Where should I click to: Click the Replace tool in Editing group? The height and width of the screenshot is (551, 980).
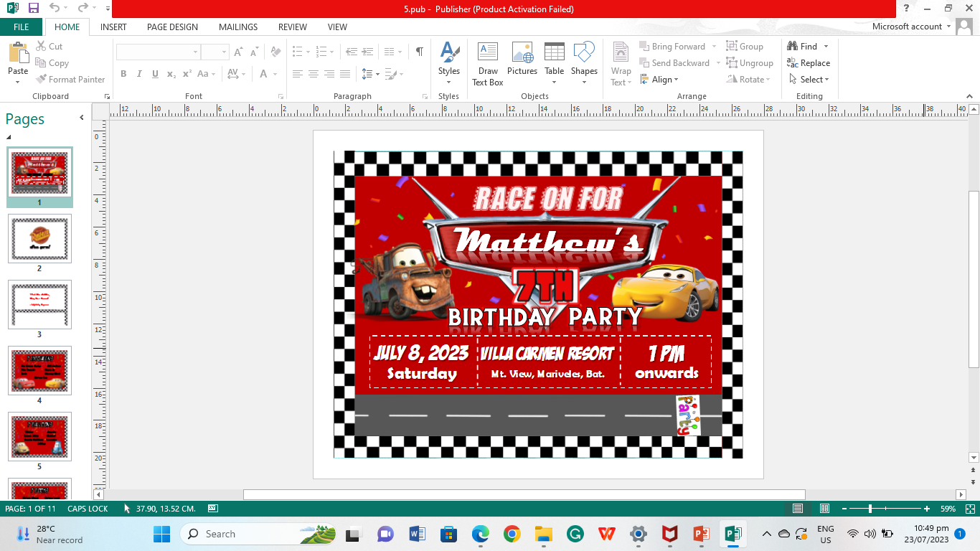809,63
